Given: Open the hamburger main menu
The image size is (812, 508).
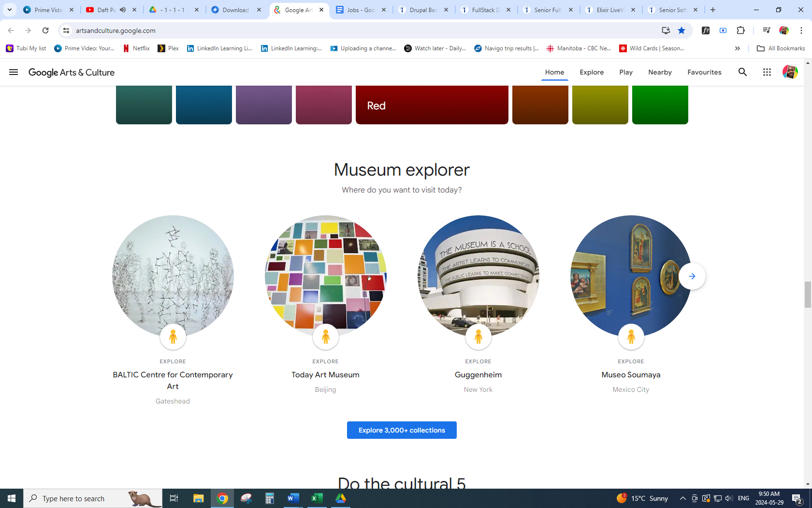Looking at the screenshot, I should pyautogui.click(x=14, y=72).
